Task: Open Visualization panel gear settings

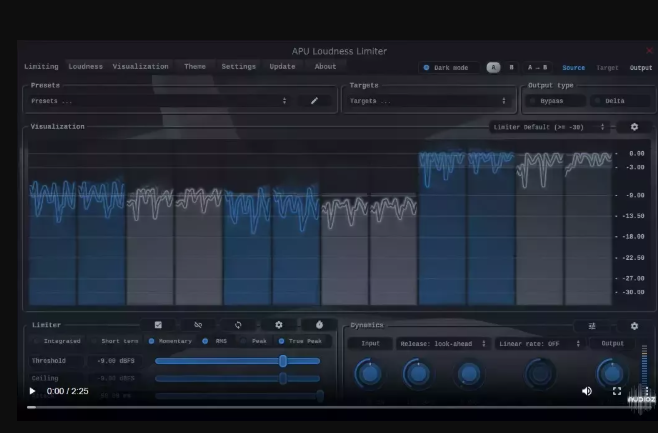Action: pyautogui.click(x=633, y=127)
